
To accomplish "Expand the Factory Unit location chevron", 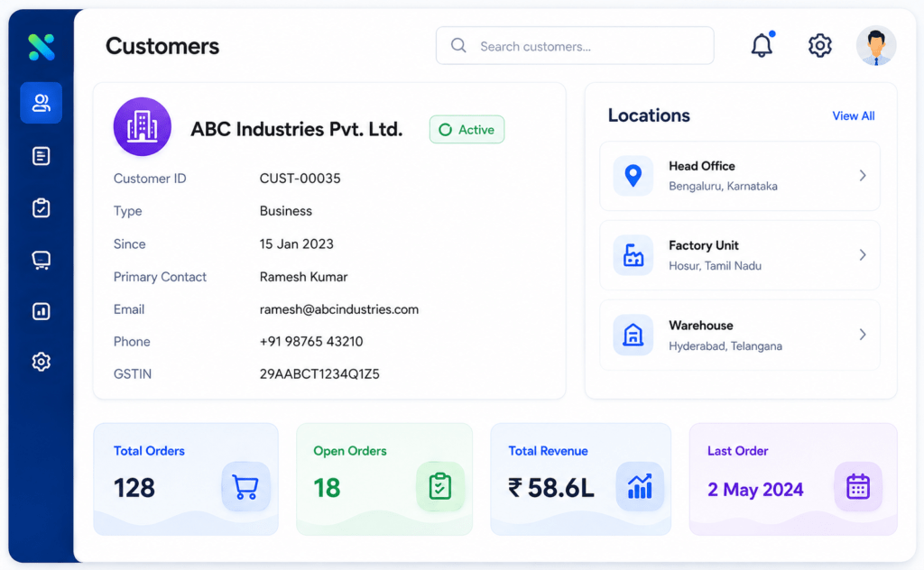I will click(863, 255).
